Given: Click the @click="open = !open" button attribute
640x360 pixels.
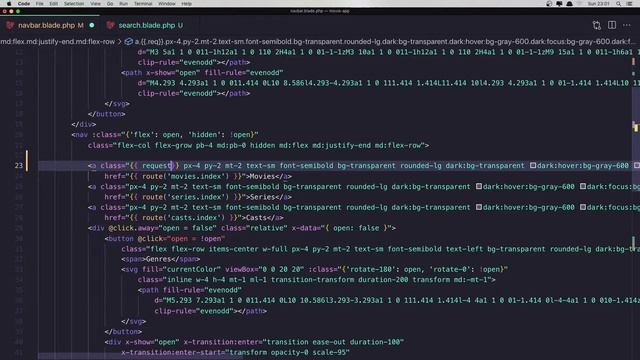Looking at the screenshot, I should pyautogui.click(x=181, y=238).
